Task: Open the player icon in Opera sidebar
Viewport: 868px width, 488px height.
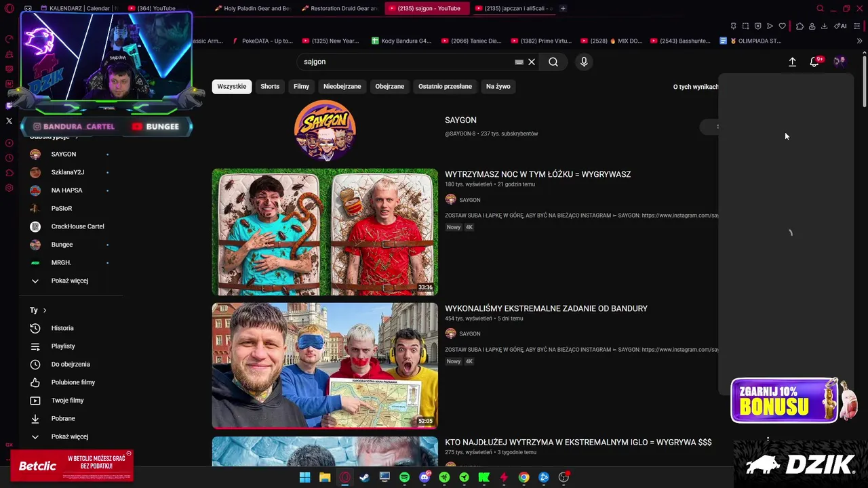Action: point(9,143)
